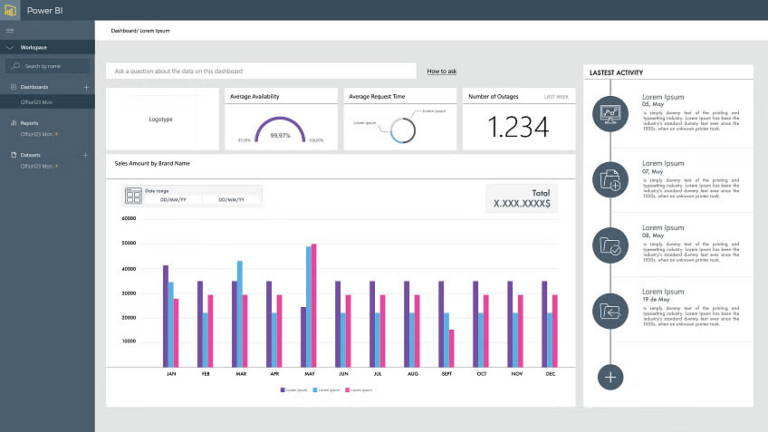Click the monitor chart activity icon
The width and height of the screenshot is (768, 432).
pos(610,114)
